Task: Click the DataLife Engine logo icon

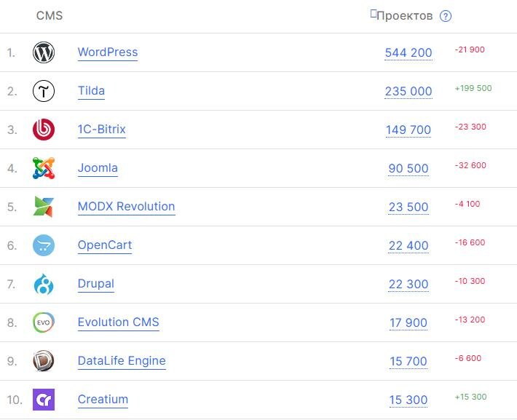Action: 44,361
